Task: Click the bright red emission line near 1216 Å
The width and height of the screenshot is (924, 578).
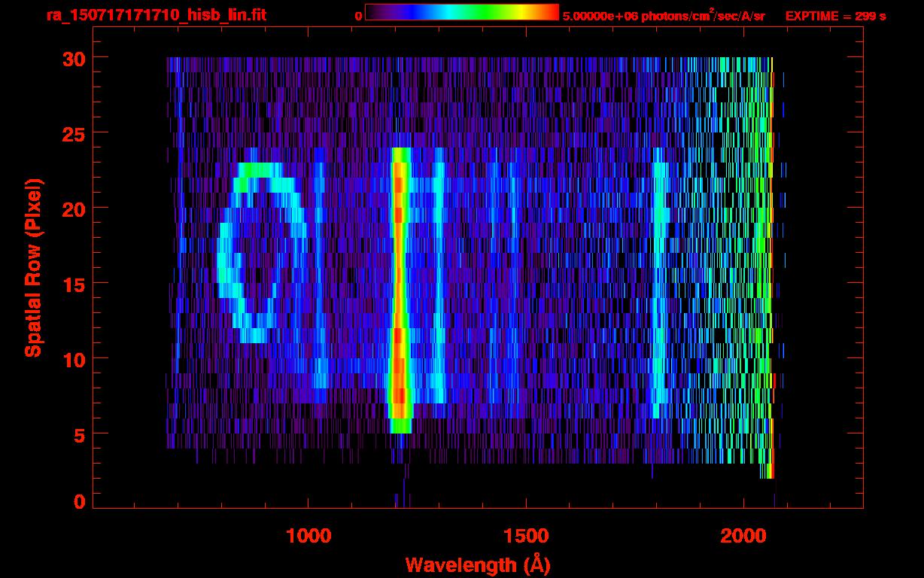Action: (400, 290)
